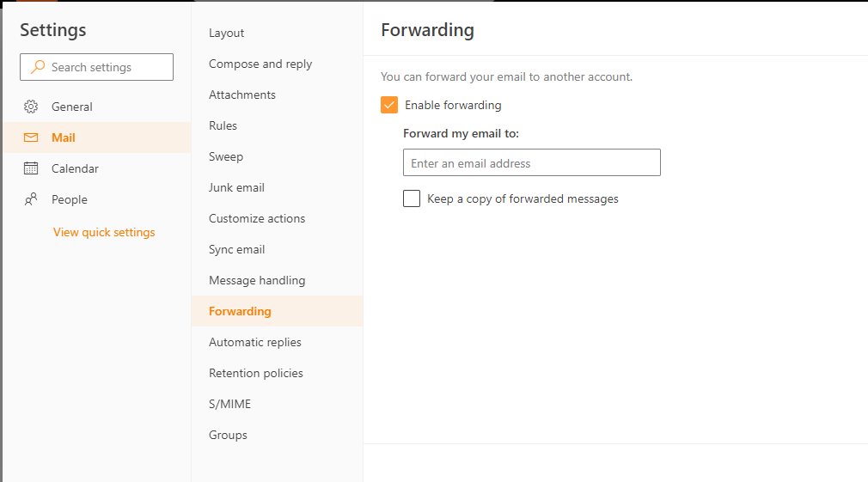Go to Attachments settings
This screenshot has height=482, width=868.
coord(242,95)
